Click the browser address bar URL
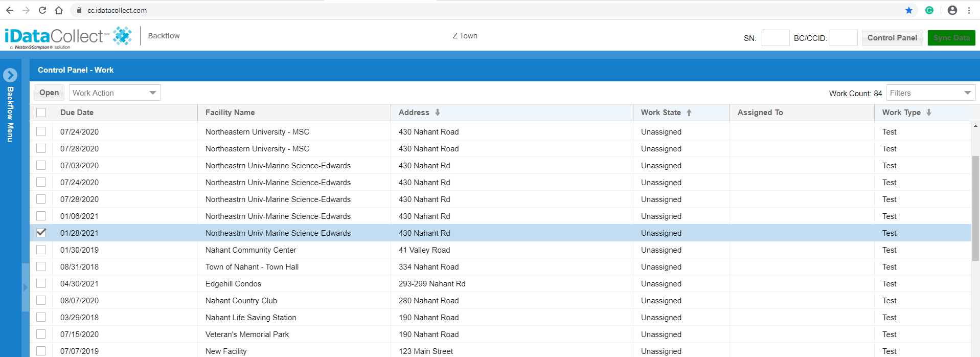This screenshot has height=357, width=980. pos(117,10)
